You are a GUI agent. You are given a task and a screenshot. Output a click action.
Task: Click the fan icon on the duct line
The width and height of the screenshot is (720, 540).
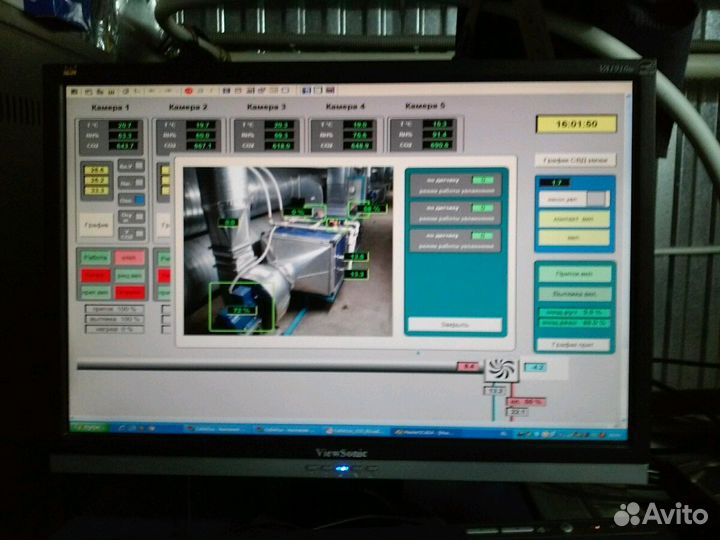tap(499, 369)
